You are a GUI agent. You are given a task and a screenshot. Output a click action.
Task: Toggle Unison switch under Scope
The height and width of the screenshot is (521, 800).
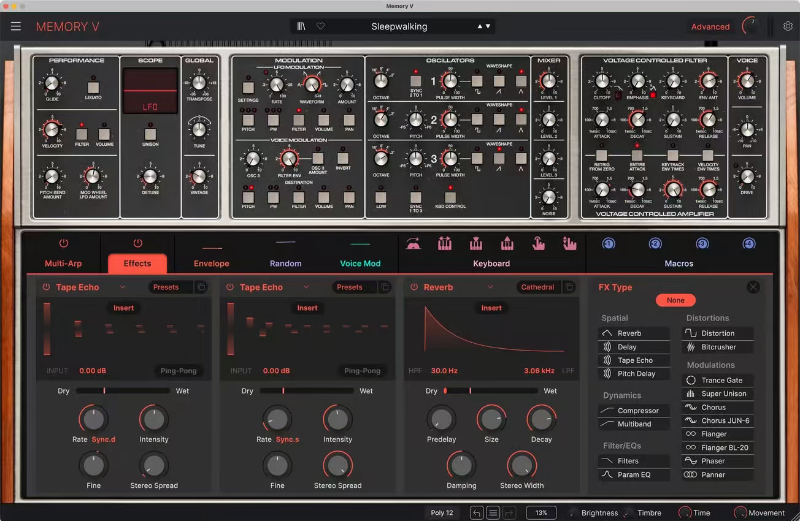click(150, 134)
